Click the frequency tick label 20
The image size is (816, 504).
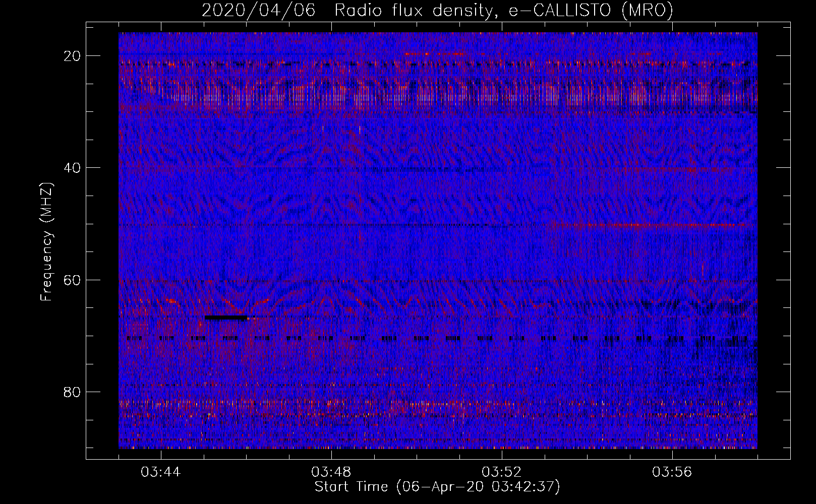pos(73,56)
